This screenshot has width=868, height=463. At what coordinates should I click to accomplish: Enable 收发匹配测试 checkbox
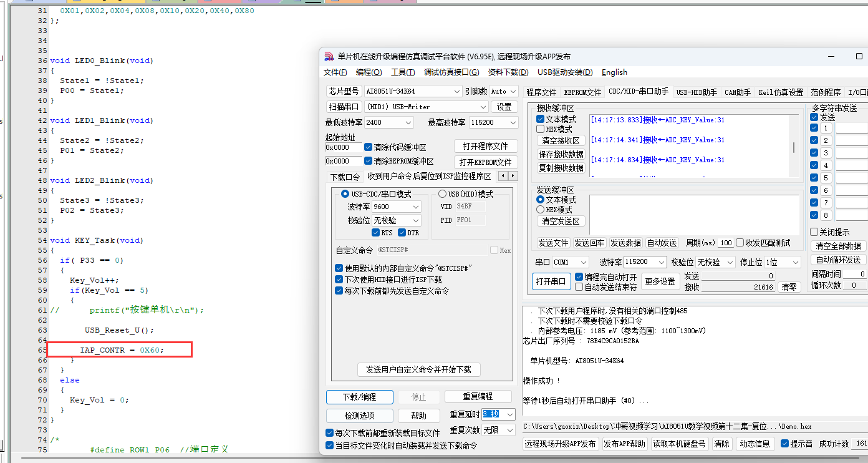[x=740, y=243]
